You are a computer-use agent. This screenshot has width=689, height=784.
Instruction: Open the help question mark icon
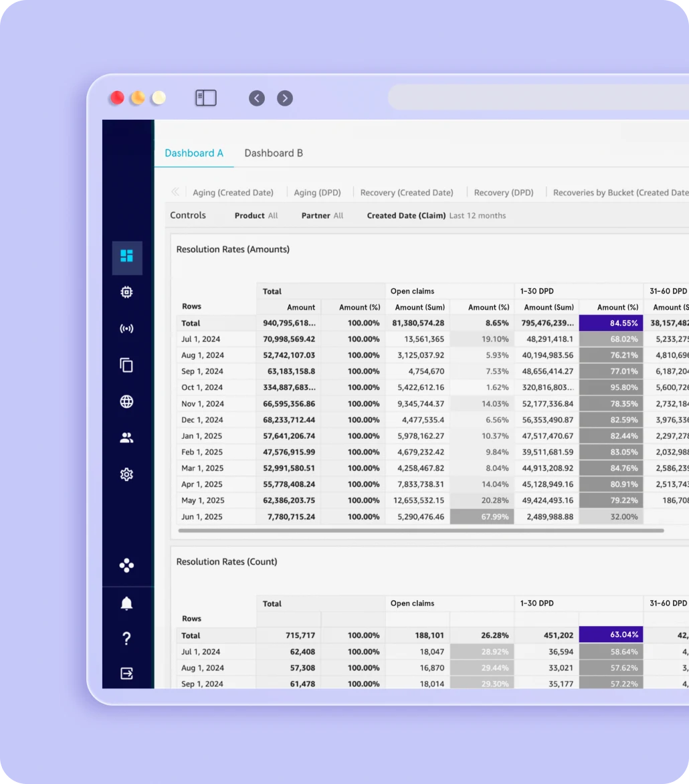126,639
